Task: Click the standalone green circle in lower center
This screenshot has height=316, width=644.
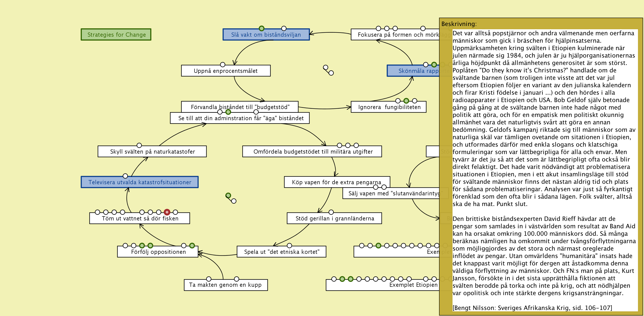Action: click(228, 195)
